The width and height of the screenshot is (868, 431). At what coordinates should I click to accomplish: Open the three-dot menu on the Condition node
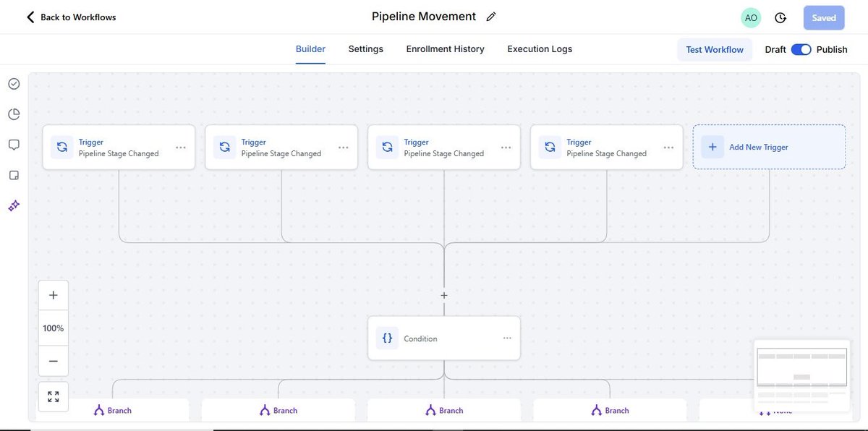click(507, 338)
